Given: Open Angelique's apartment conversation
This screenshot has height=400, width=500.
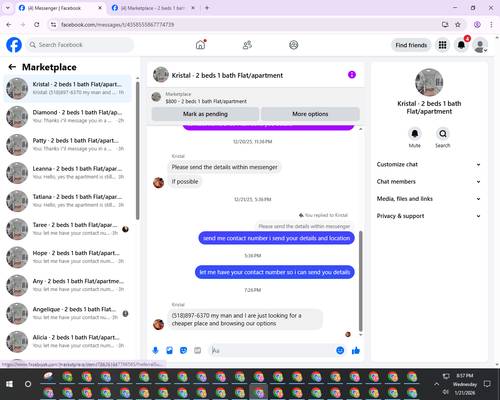Looking at the screenshot, I should point(67,313).
